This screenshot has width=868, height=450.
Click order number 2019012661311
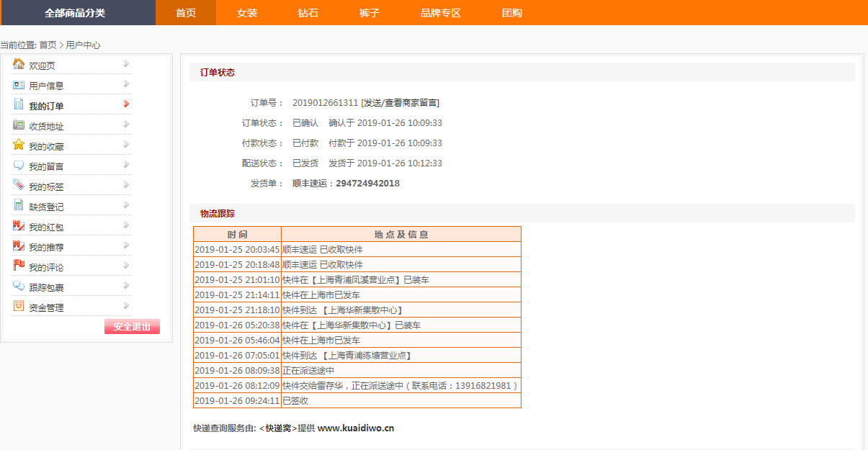(325, 103)
